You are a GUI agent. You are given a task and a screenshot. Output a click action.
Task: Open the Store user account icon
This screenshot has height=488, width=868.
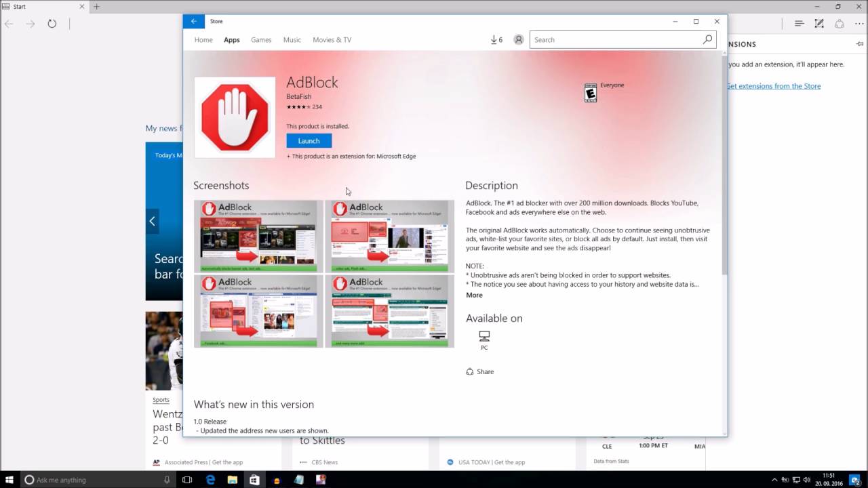519,40
